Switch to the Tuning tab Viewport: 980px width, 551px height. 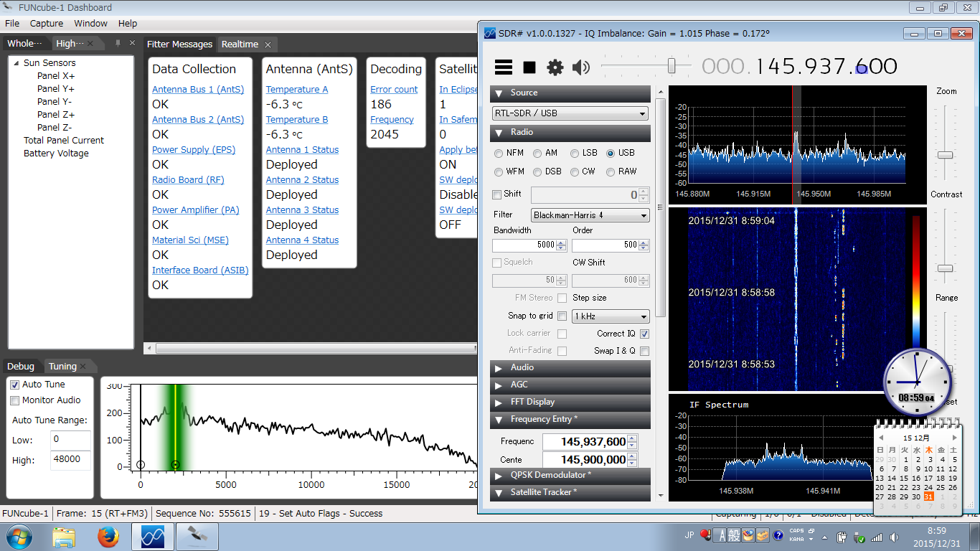pyautogui.click(x=62, y=366)
